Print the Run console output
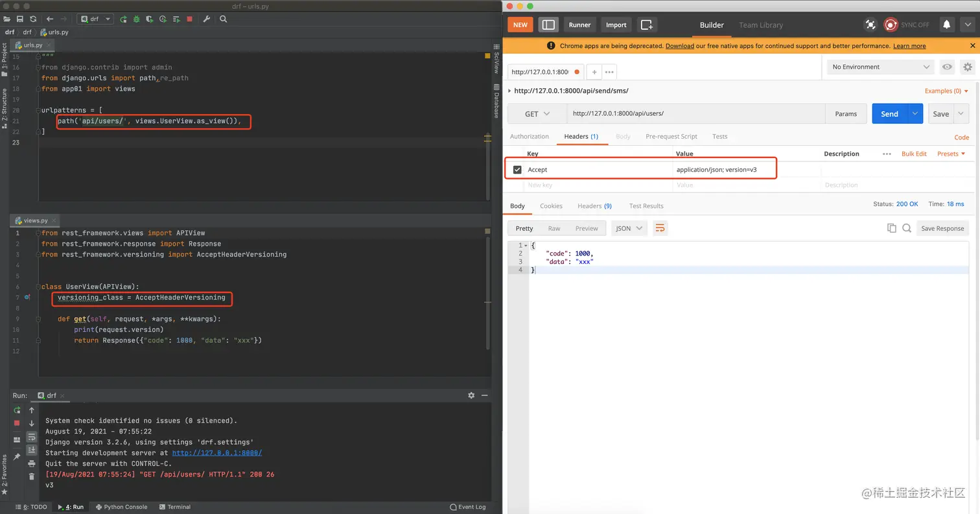This screenshot has width=980, height=514. [32, 463]
